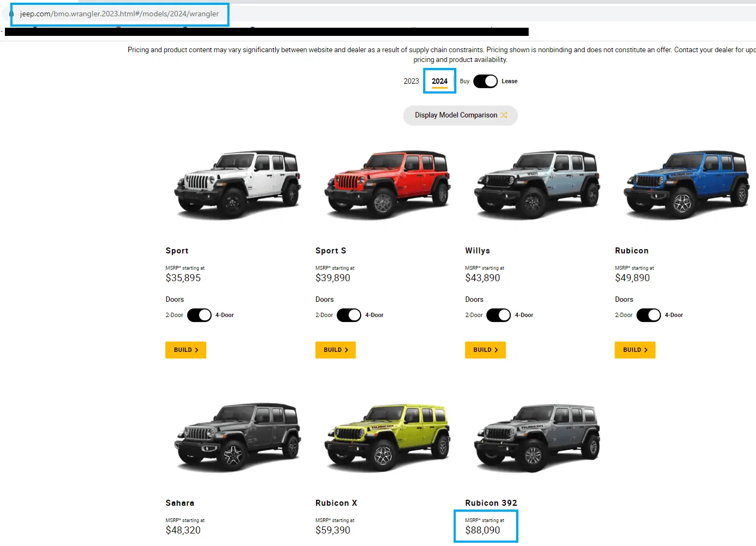Click BUILD button under Willys

click(x=485, y=350)
